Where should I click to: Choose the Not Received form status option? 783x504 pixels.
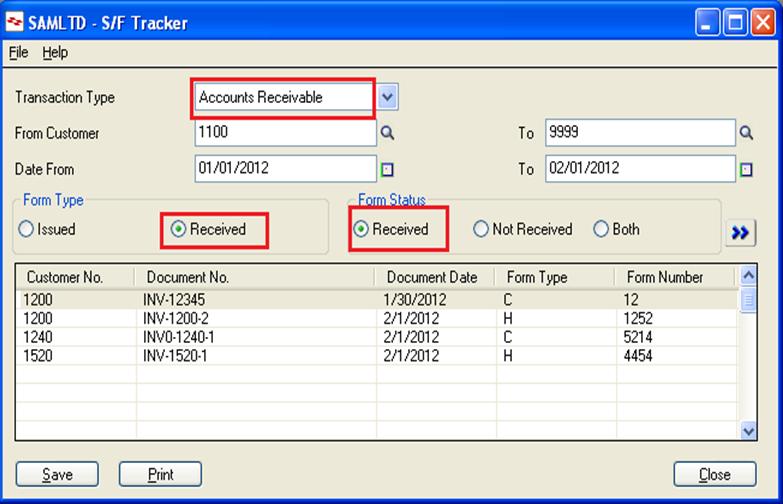[x=480, y=229]
